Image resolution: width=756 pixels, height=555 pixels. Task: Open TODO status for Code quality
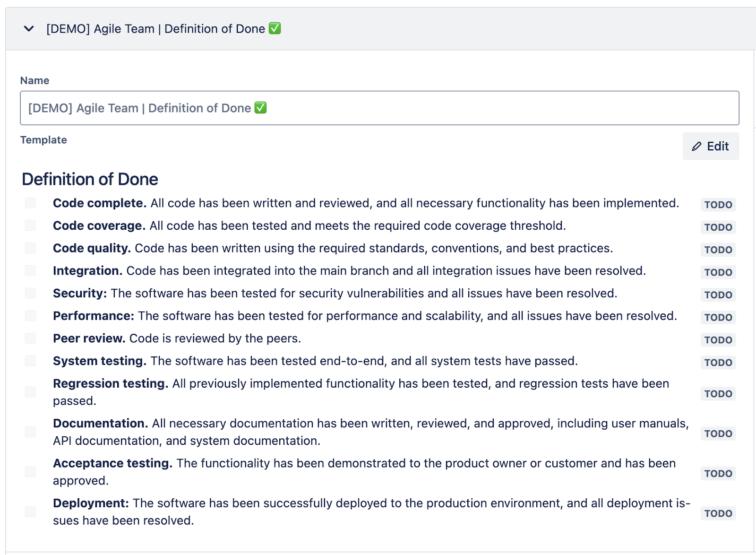tap(718, 250)
